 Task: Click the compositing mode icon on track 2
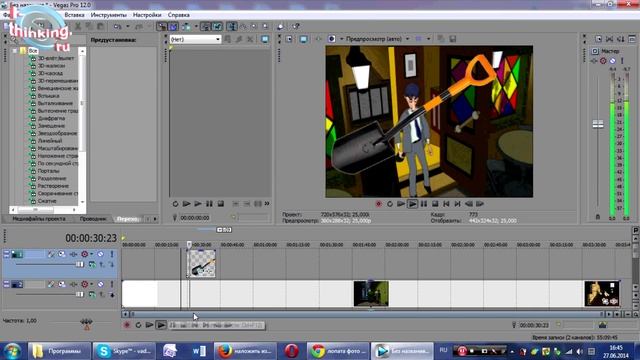[93, 294]
